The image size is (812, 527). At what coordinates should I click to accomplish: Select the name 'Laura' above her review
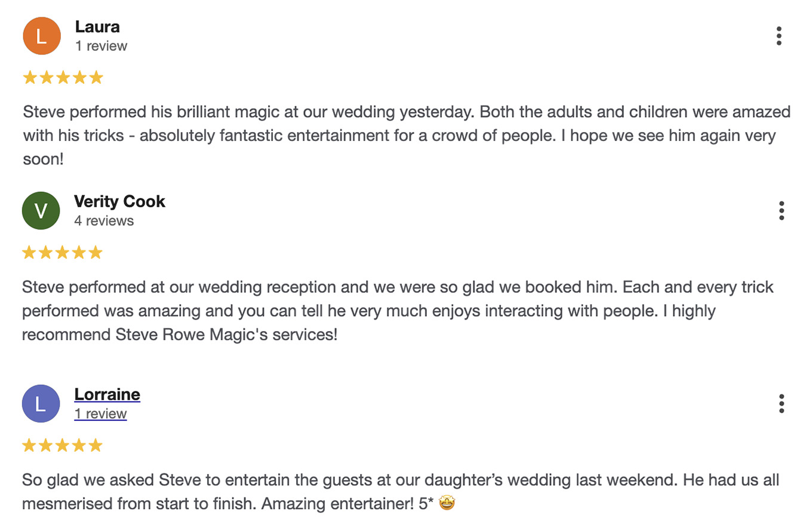coord(96,27)
